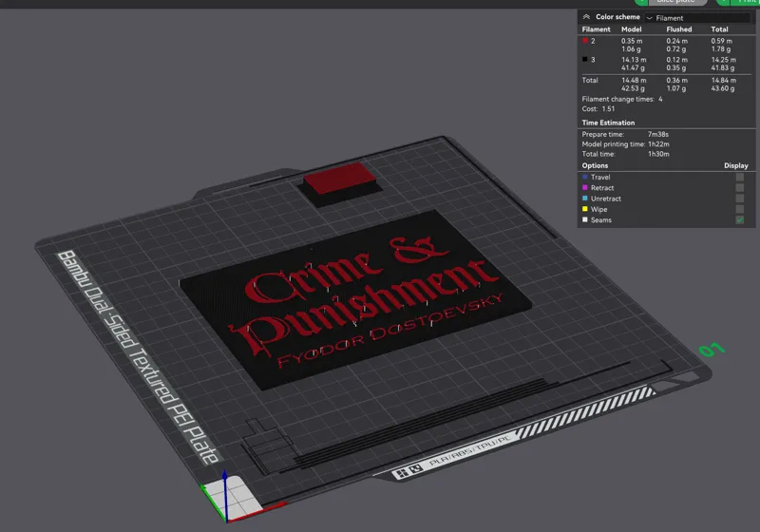Collapse the Color scheme panel with double-chevron icon
The height and width of the screenshot is (532, 760).
pyautogui.click(x=586, y=17)
